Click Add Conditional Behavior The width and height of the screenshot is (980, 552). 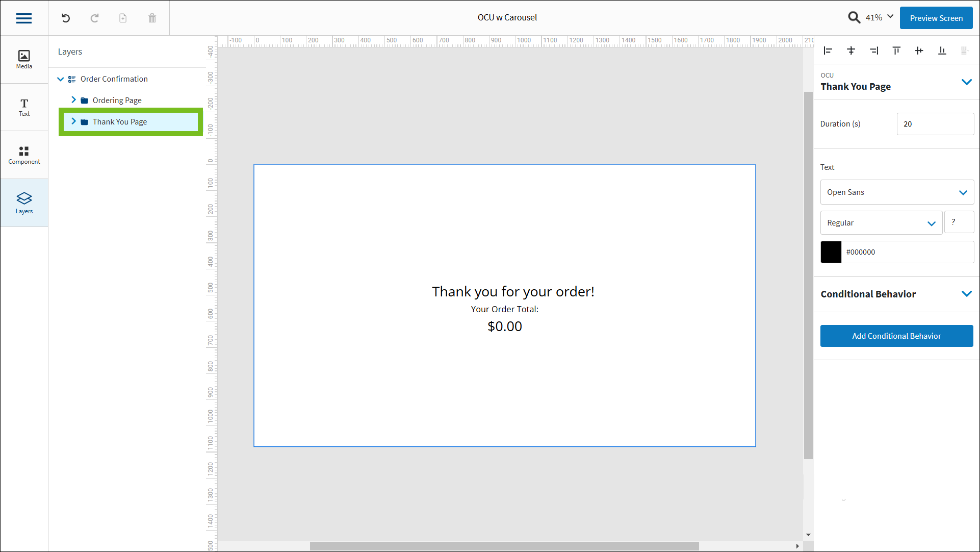coord(896,336)
